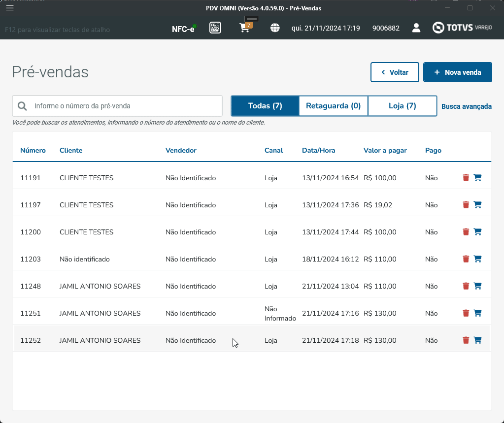Screen dimensions: 504x423
Task: Sort by the Pago column header
Action: (433, 150)
